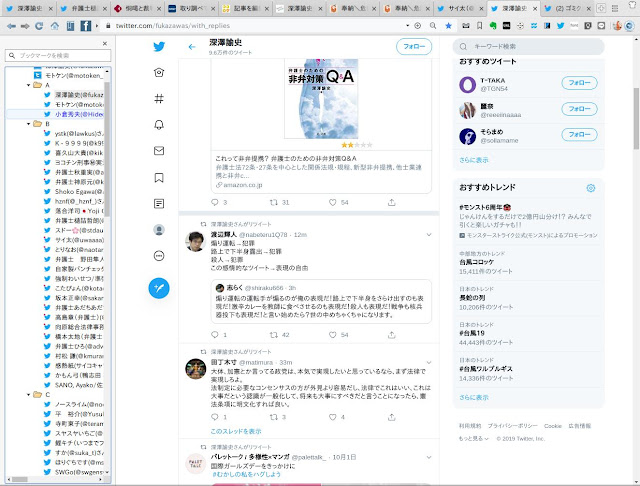
Task: Click the browser home icon
Action: (x=54, y=26)
